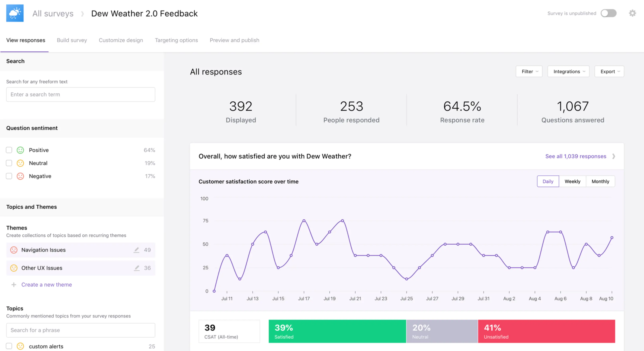Open See all 1,039 responses link
Screen dimensions: 644x351
pyautogui.click(x=575, y=156)
